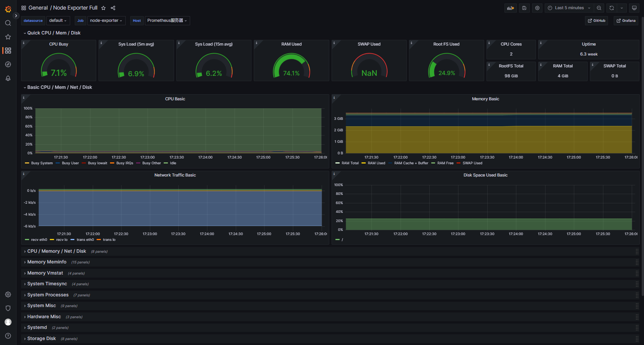The width and height of the screenshot is (644, 345).
Task: Open Host Prometheus dropdown
Action: pyautogui.click(x=167, y=21)
